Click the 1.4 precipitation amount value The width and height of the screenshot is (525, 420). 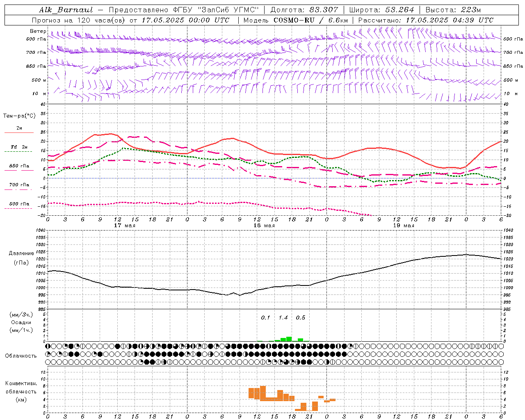283,317
